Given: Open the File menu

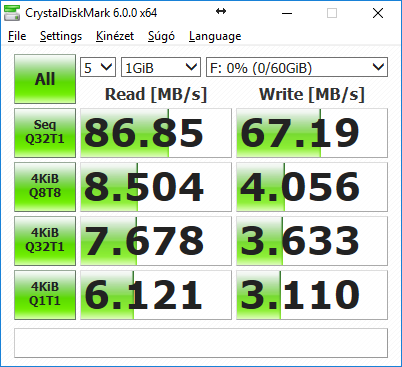Looking at the screenshot, I should click(17, 36).
